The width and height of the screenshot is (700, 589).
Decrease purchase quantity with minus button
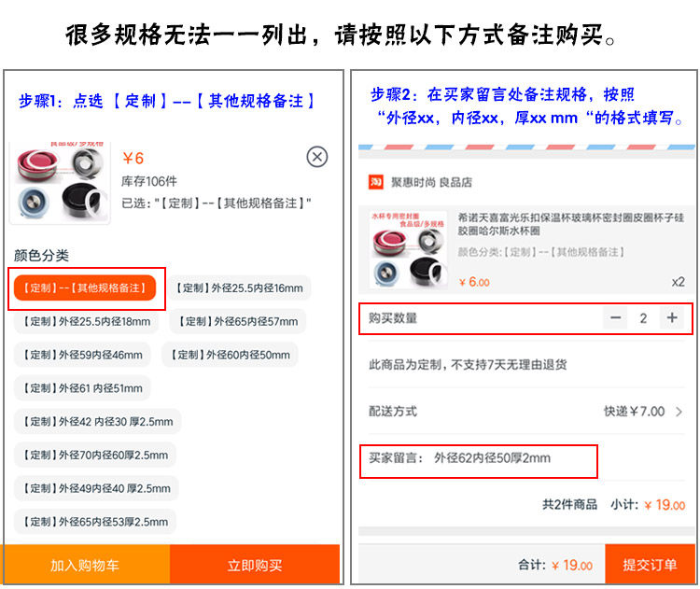[x=616, y=318]
